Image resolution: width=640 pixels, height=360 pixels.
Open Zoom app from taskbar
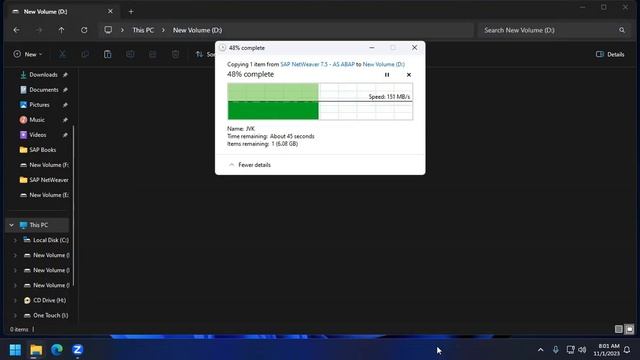(78, 350)
